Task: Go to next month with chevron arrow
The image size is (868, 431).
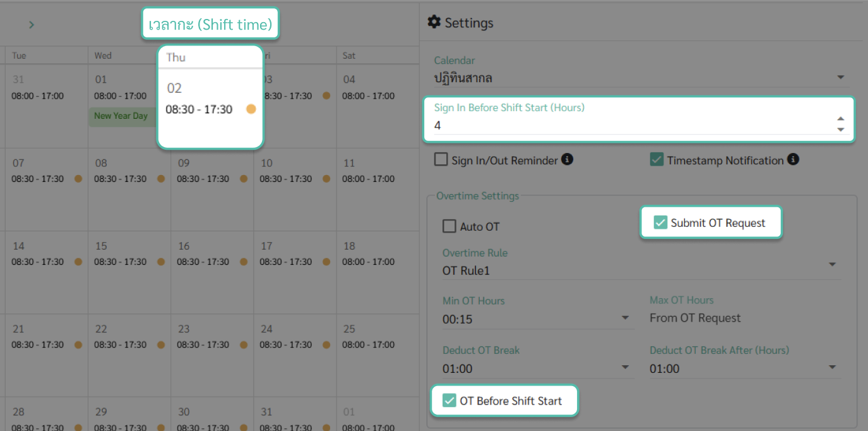Action: [x=32, y=25]
